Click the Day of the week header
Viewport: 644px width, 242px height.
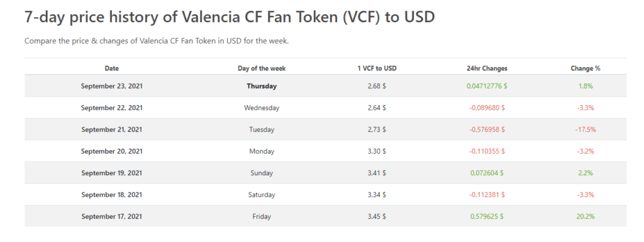tap(262, 68)
